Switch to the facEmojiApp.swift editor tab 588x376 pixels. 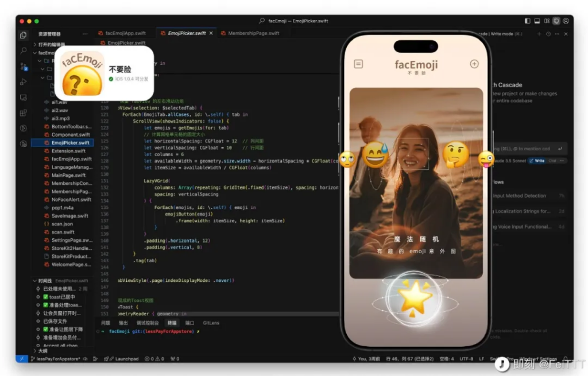coord(126,33)
